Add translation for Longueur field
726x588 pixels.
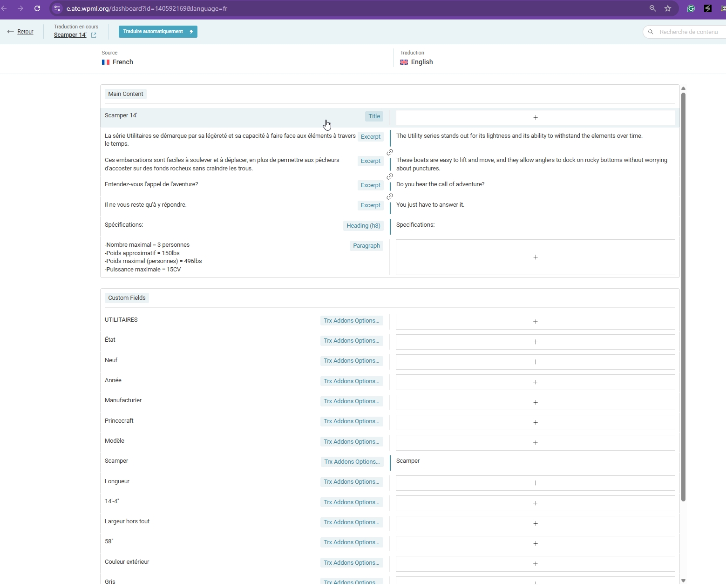tap(535, 483)
